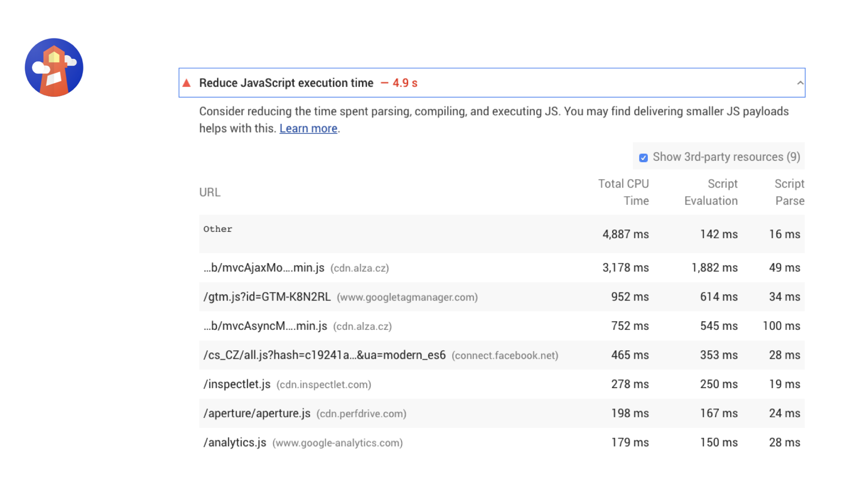
Task: Click the red warning triangle icon
Action: 186,83
